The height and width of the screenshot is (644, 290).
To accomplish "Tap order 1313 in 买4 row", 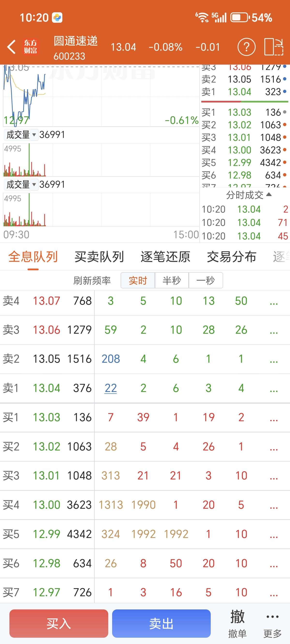I will [x=110, y=505].
